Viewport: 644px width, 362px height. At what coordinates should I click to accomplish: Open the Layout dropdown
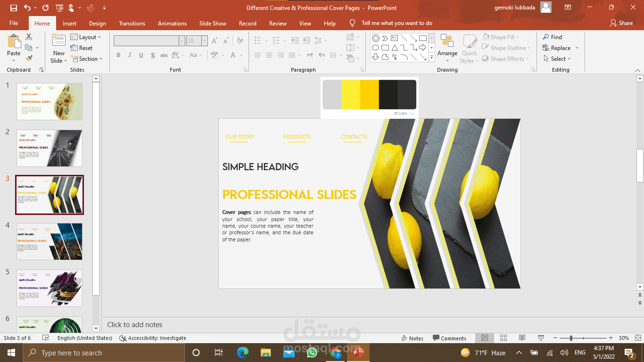pos(86,37)
